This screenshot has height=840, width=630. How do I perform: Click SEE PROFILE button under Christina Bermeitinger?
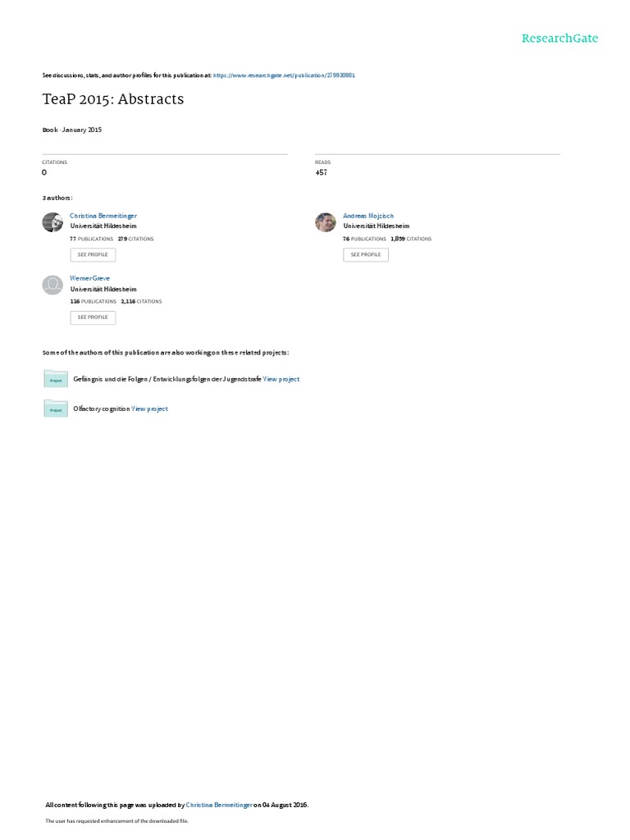[93, 255]
